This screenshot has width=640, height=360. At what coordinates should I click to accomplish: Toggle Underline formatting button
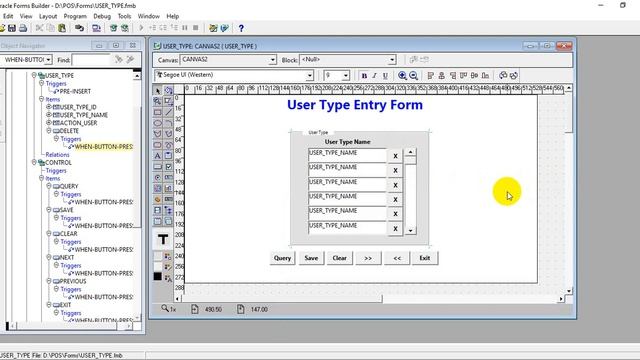pos(385,76)
